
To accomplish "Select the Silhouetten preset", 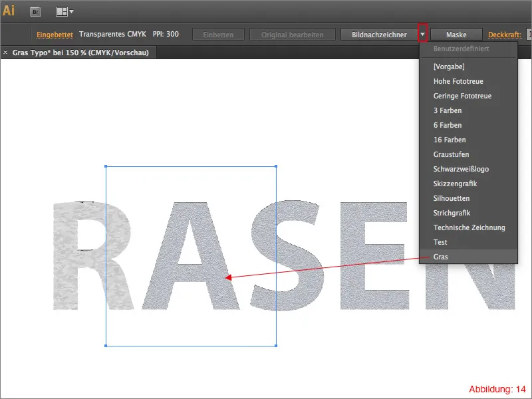I will (469, 198).
